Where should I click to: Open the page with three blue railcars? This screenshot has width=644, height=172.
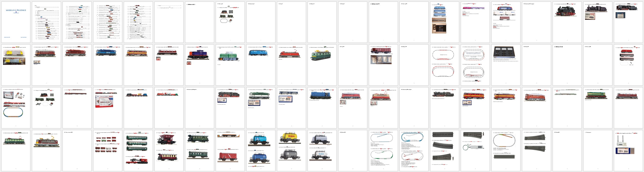[444, 22]
